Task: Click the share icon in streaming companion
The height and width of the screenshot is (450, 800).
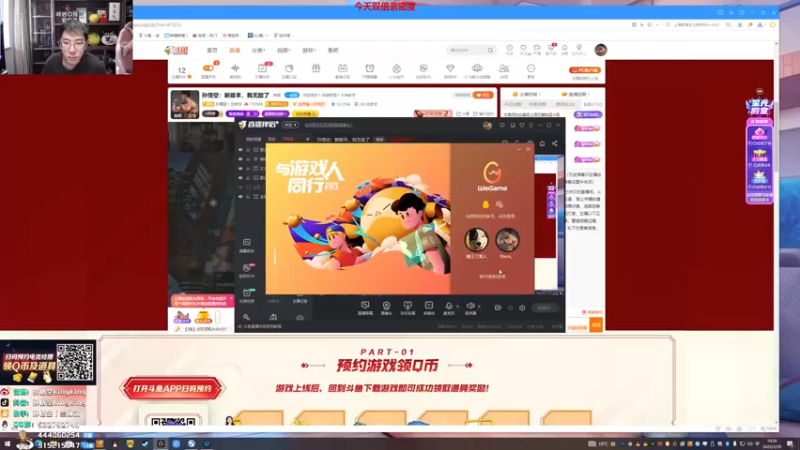Action: [x=555, y=143]
